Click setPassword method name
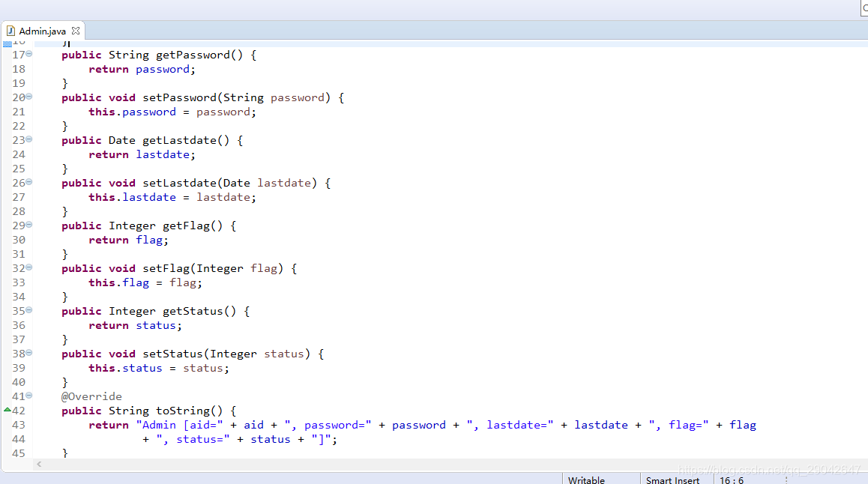Viewport: 868px width, 484px height. click(179, 98)
